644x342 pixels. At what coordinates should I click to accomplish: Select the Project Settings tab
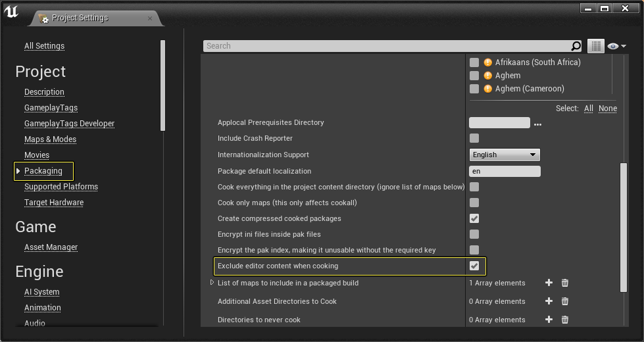[x=80, y=18]
